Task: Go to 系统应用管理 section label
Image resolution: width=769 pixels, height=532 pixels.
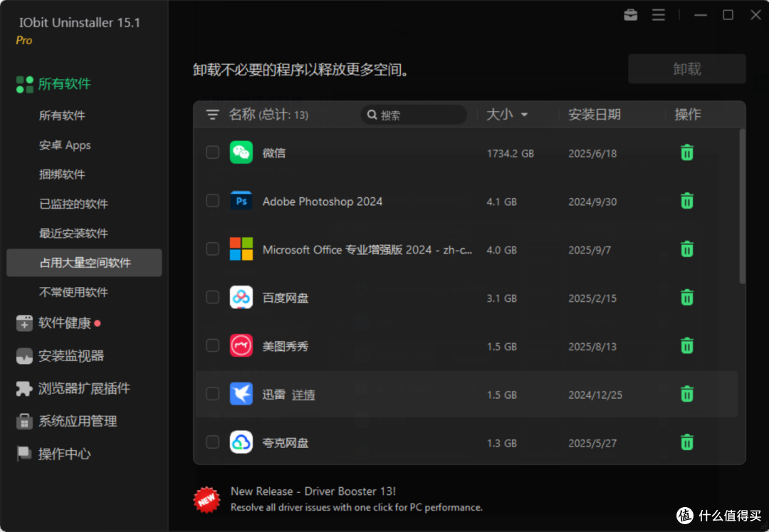Action: [x=78, y=421]
